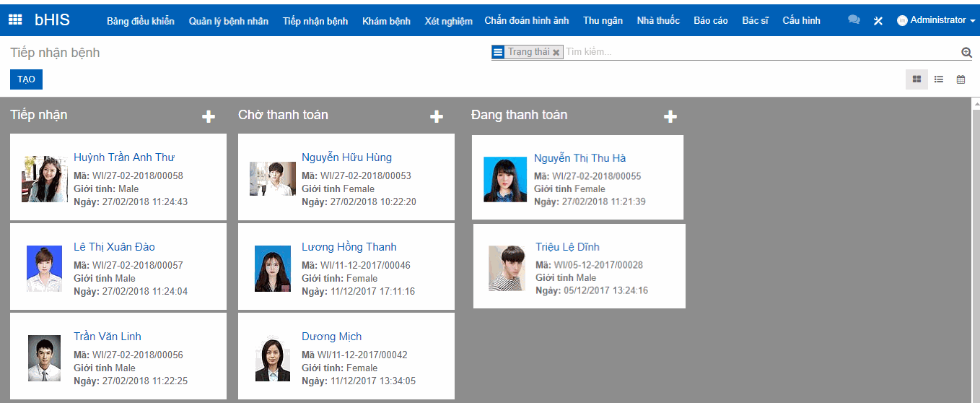Add card to Tiếp nhận column
This screenshot has width=980, height=403.
tap(209, 116)
